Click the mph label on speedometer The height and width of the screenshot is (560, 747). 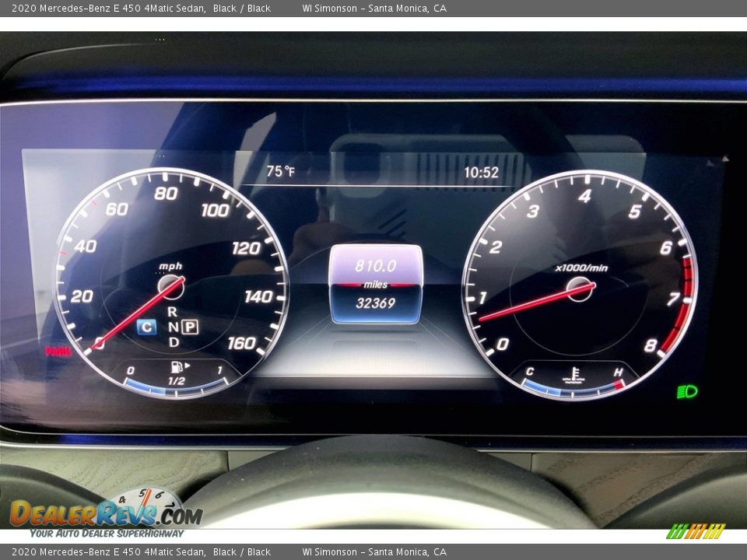(170, 266)
